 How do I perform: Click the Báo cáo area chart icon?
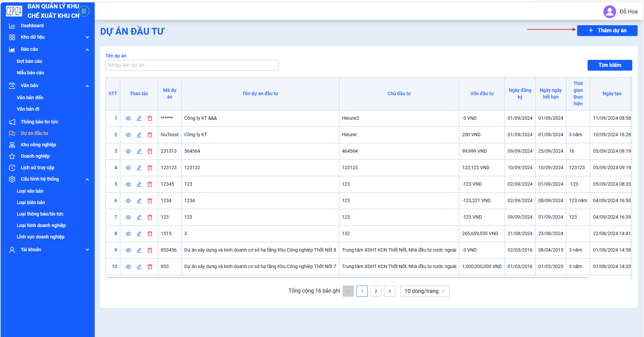12,49
